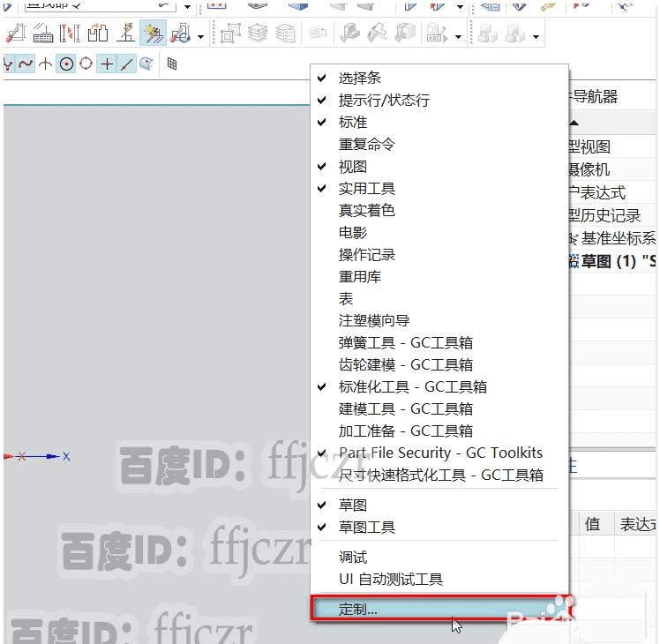Enable the 电影 toolbar
This screenshot has height=644, width=660.
pyautogui.click(x=439, y=233)
